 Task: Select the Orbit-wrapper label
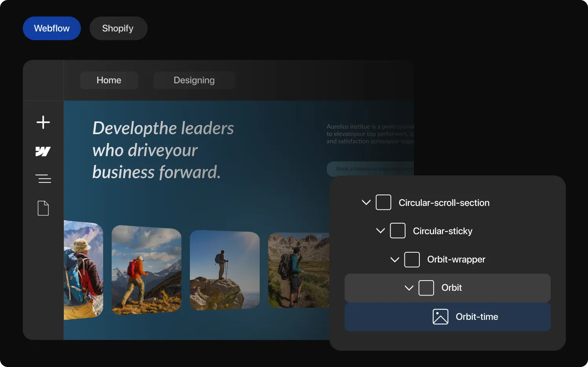point(456,259)
